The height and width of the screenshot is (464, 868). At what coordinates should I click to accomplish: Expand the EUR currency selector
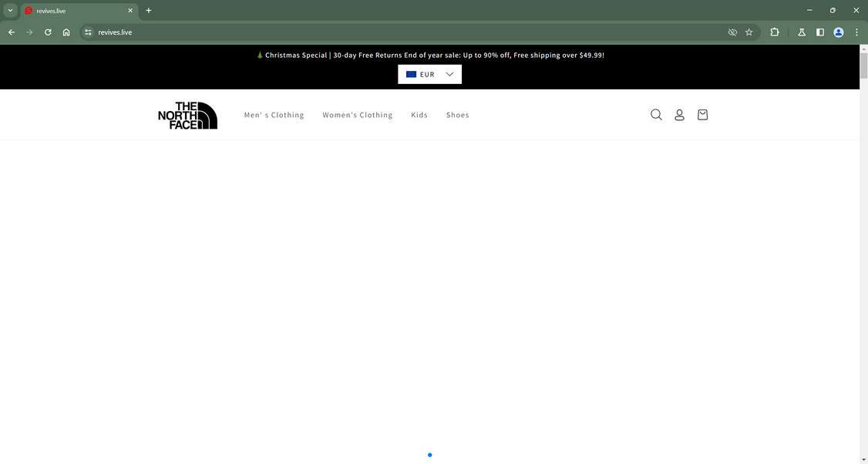[x=429, y=74]
